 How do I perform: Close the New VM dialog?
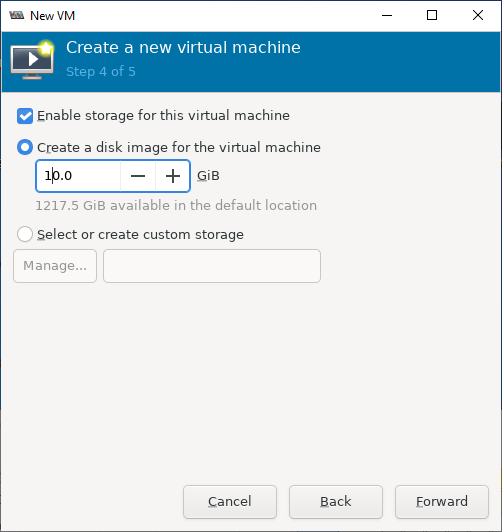(478, 15)
